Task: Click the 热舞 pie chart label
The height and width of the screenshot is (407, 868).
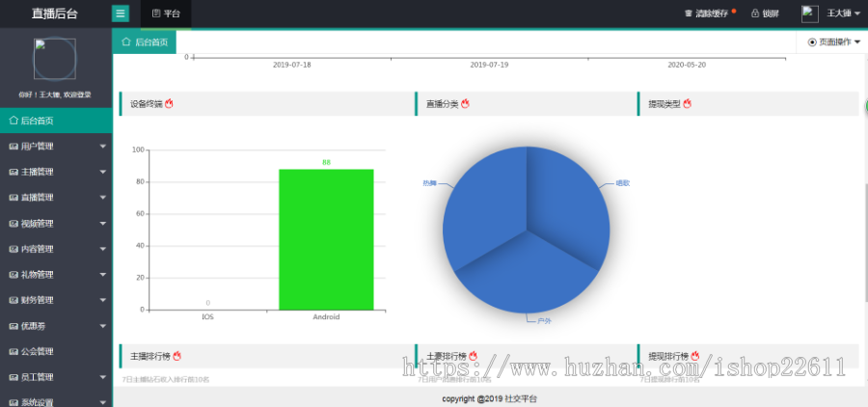Action: point(429,183)
